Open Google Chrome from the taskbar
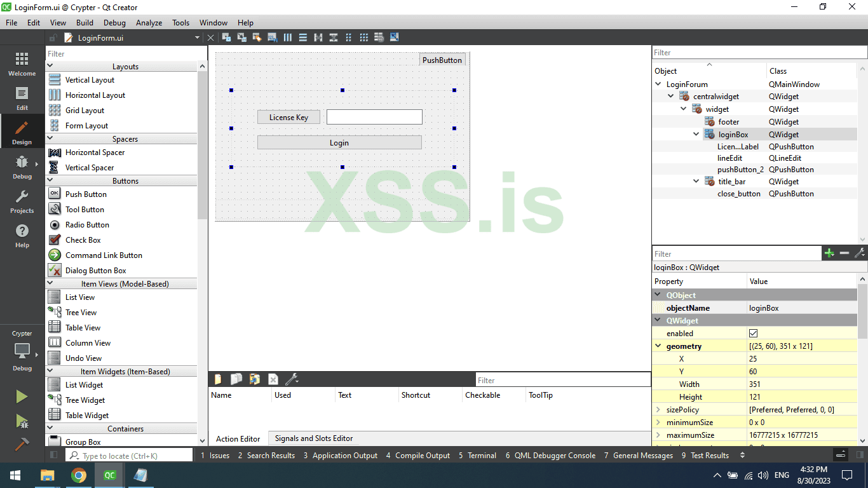Image resolution: width=868 pixels, height=488 pixels. click(79, 475)
